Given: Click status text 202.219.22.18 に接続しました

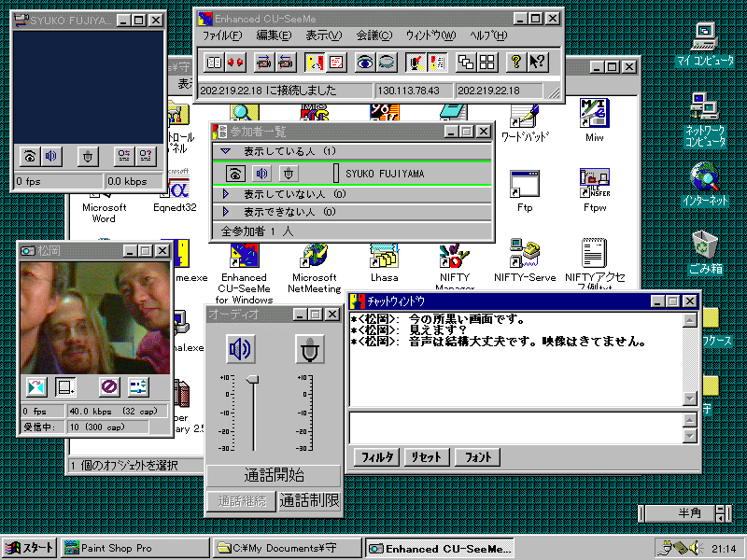Looking at the screenshot, I should coord(268,91).
